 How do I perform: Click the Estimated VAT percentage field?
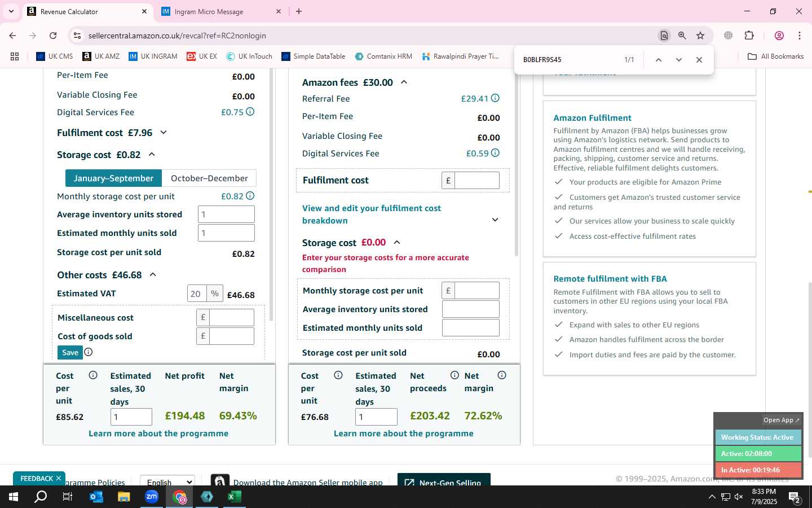point(197,294)
